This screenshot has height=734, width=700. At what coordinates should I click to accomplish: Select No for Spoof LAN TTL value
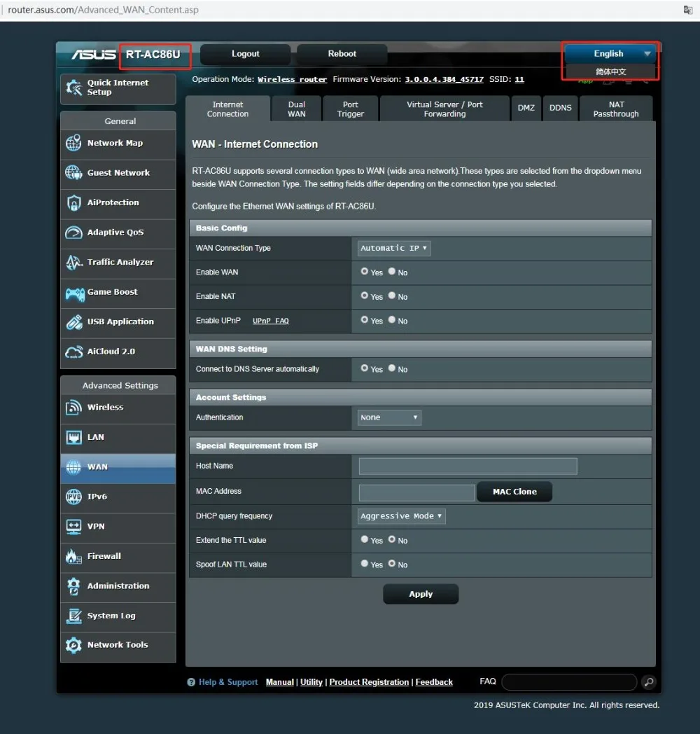(x=391, y=564)
